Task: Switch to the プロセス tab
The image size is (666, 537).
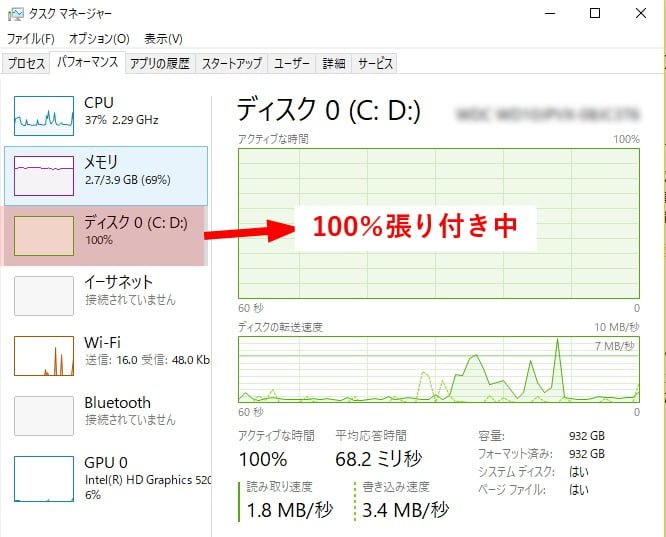Action: (26, 63)
